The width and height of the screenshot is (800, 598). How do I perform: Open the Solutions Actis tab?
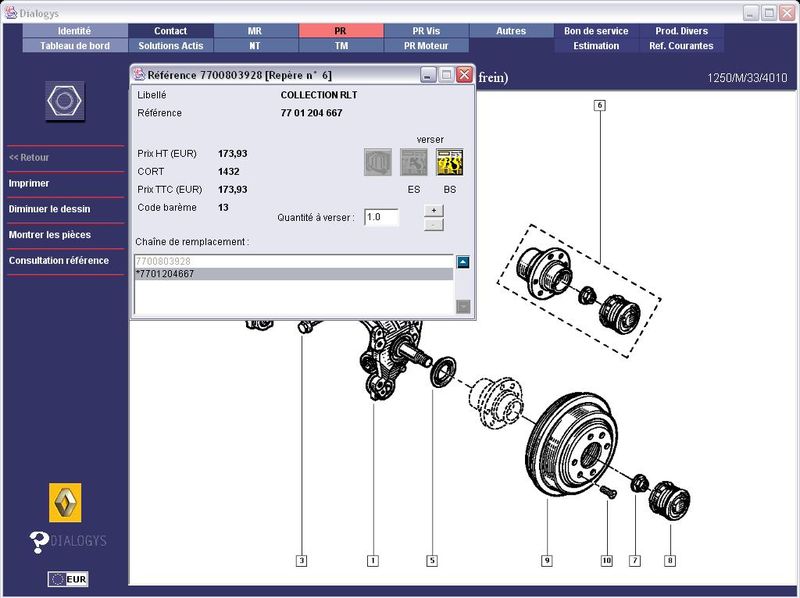170,45
